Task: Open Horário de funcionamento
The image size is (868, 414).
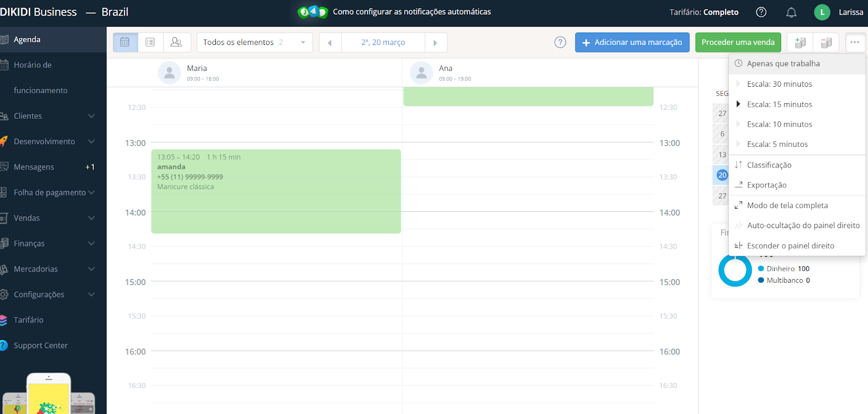Action: 53,77
